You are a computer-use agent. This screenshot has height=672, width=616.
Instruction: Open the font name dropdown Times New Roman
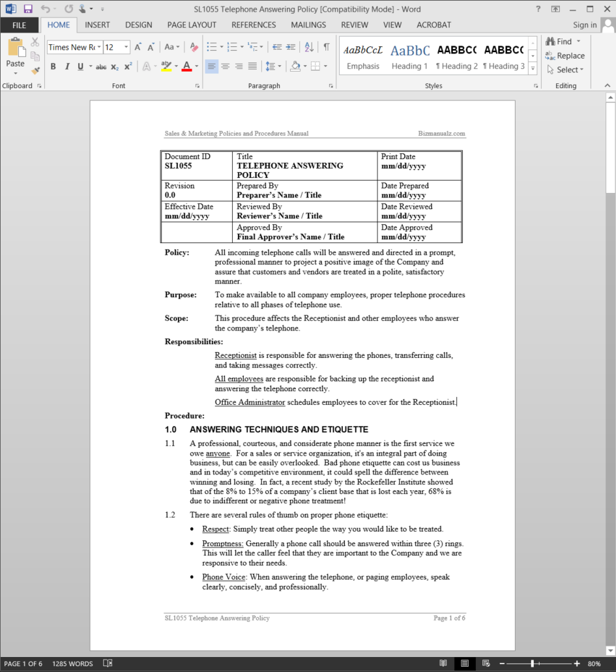point(99,47)
